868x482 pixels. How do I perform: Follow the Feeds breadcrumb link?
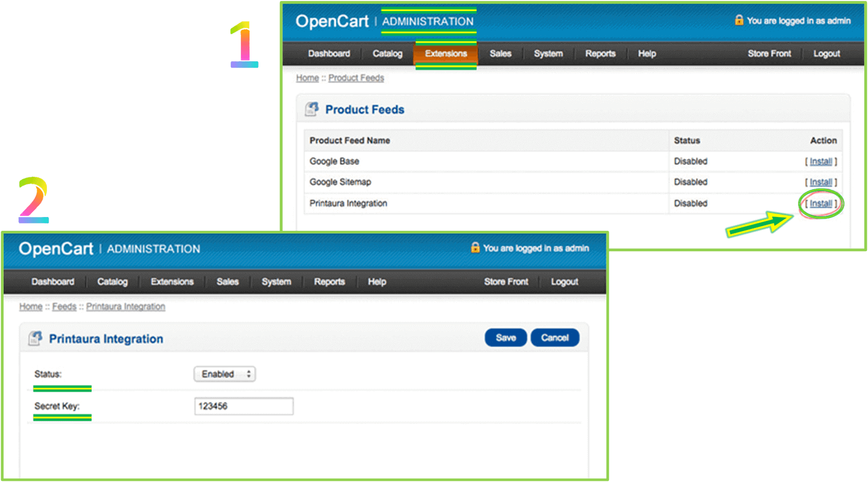(64, 307)
